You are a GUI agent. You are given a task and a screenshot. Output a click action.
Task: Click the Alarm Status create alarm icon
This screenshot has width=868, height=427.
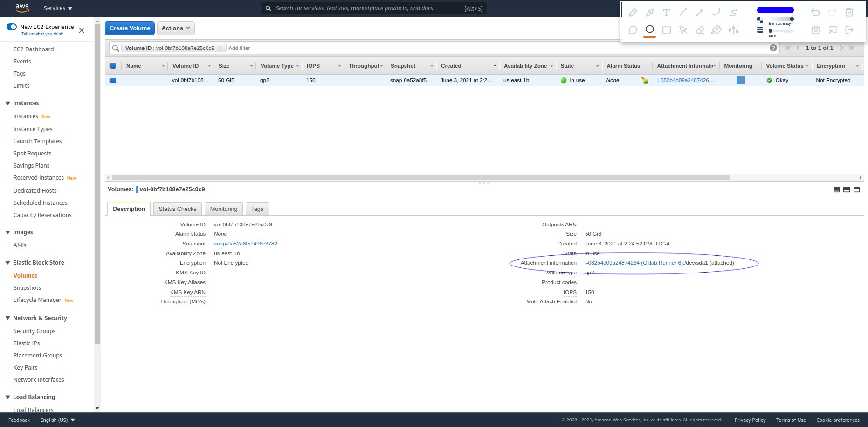pos(645,80)
